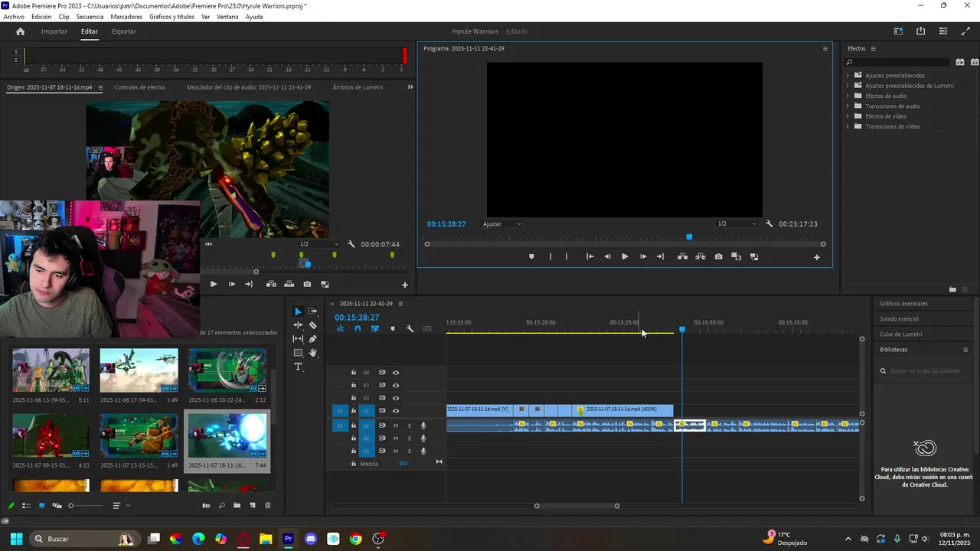980x551 pixels.
Task: Open Discord from the taskbar
Action: pyautogui.click(x=310, y=539)
